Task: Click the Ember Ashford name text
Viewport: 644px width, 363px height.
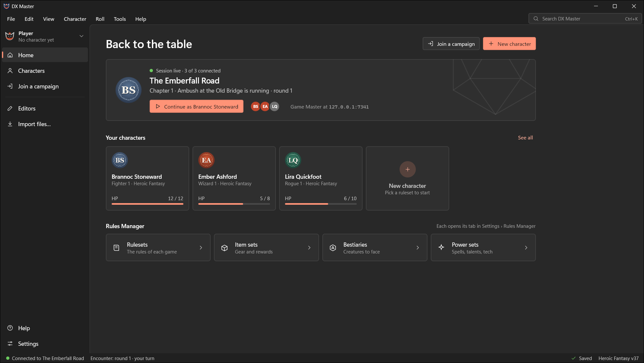Action: (217, 176)
